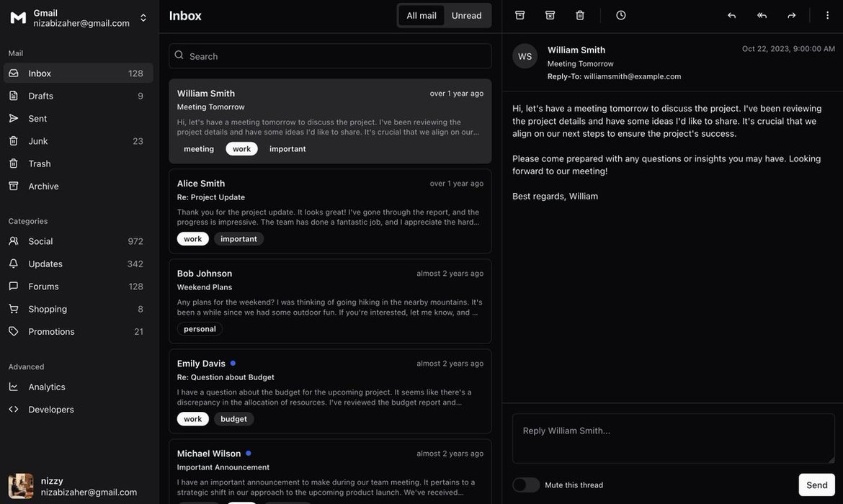Open the Drafts folder

pos(41,96)
